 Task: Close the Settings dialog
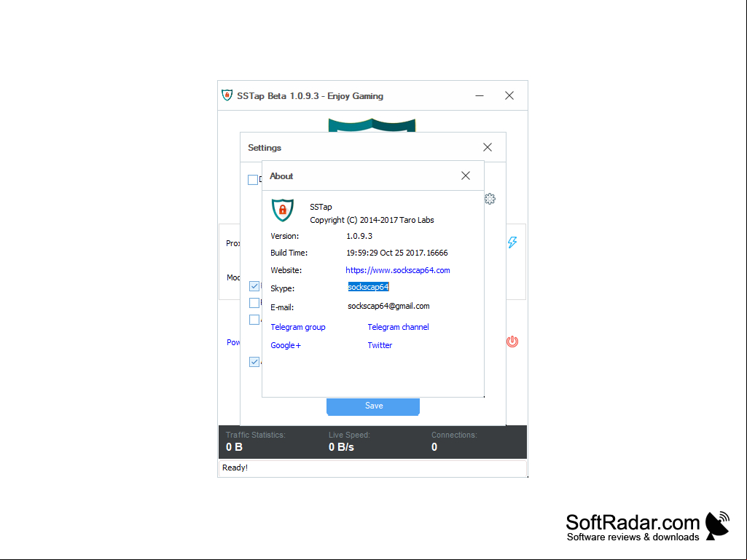[x=488, y=147]
